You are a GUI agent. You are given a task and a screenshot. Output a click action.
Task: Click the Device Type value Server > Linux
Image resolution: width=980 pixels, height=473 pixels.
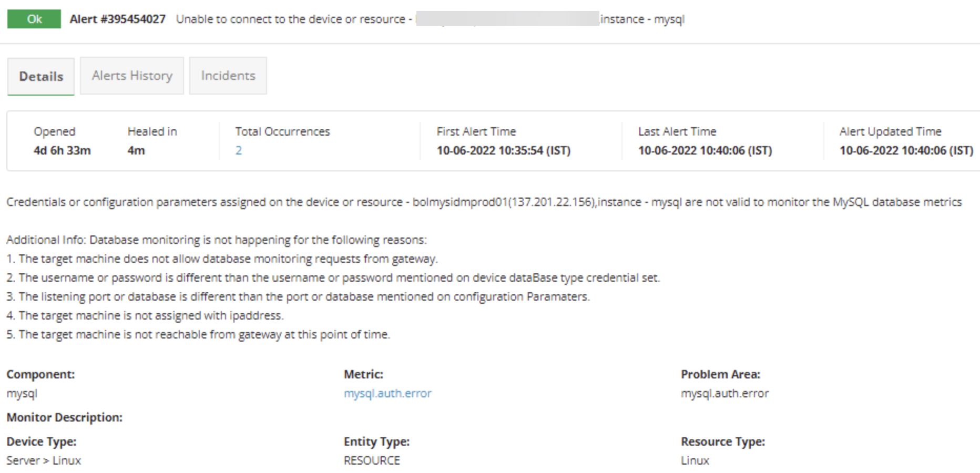[44, 460]
